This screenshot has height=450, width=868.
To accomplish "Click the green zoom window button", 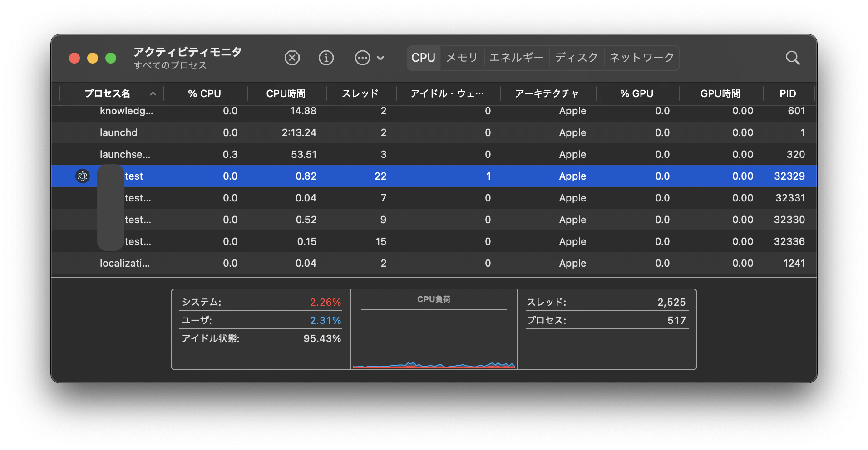I will tap(111, 58).
